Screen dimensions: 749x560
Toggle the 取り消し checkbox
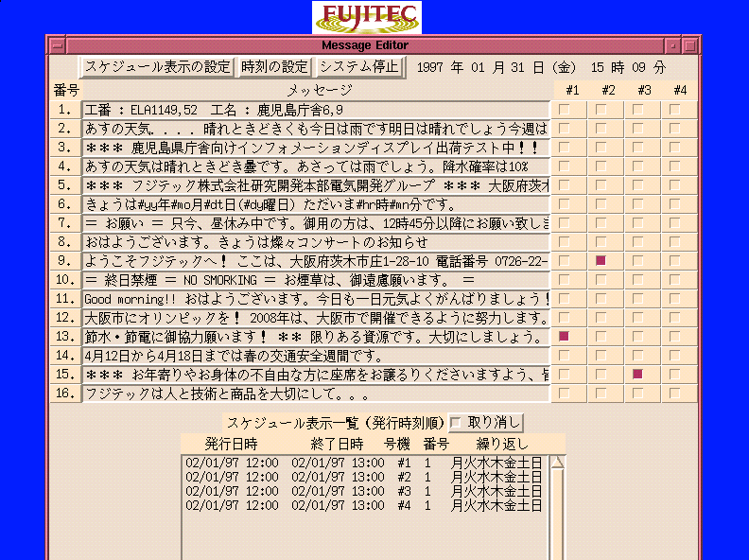457,422
